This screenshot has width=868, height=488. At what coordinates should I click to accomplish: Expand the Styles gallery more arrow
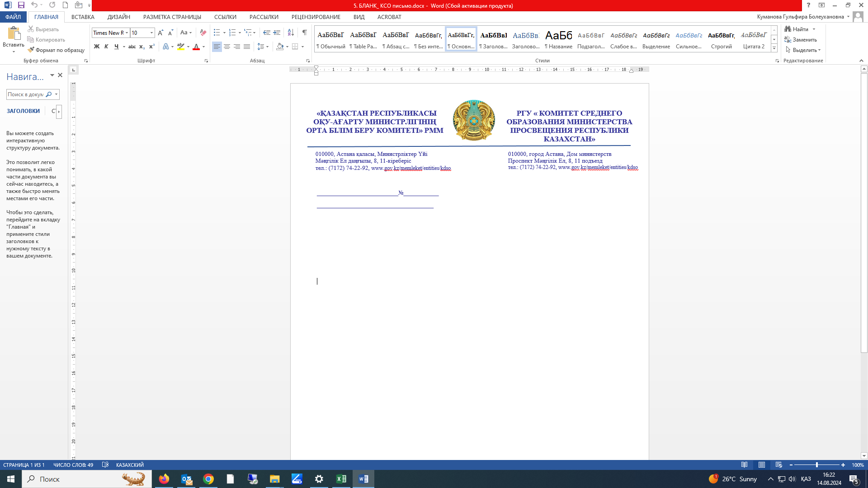click(774, 48)
